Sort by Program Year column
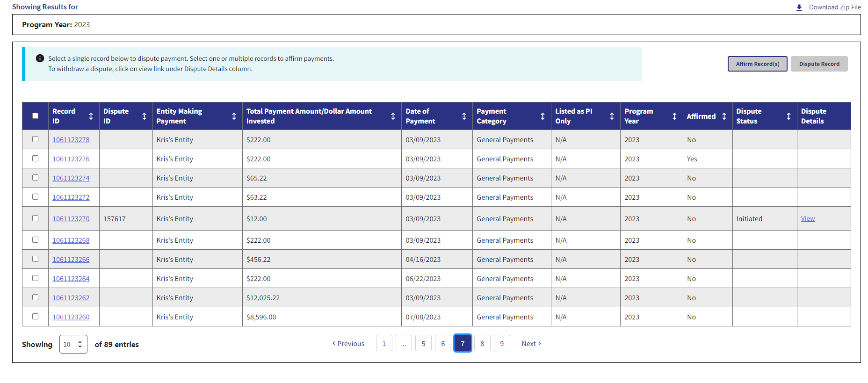The height and width of the screenshot is (383, 868). (x=674, y=116)
